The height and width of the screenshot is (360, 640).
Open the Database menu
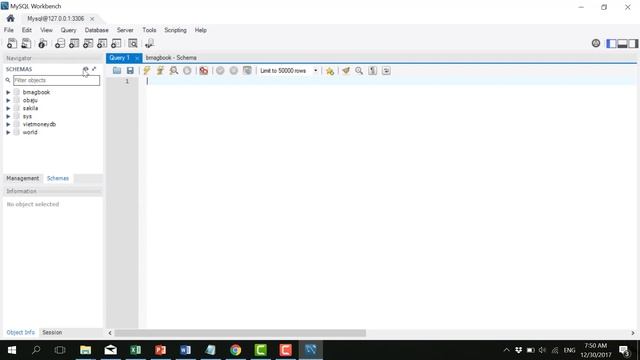[96, 30]
